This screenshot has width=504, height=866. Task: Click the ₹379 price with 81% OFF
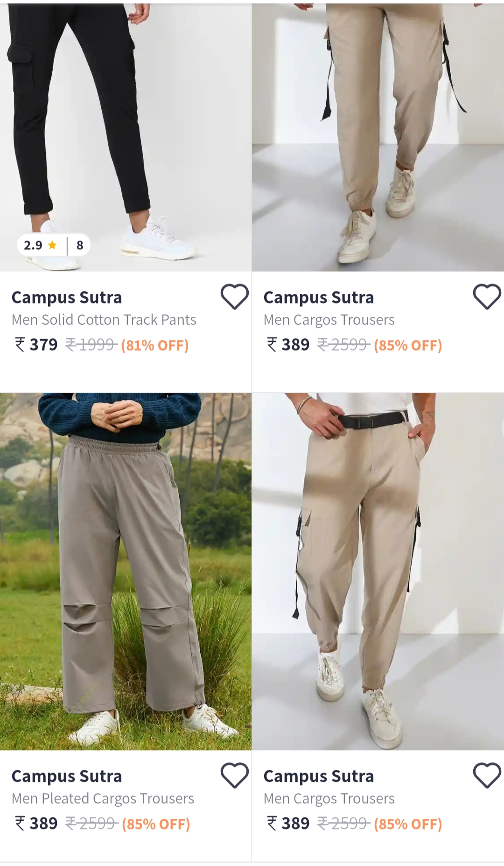click(36, 345)
